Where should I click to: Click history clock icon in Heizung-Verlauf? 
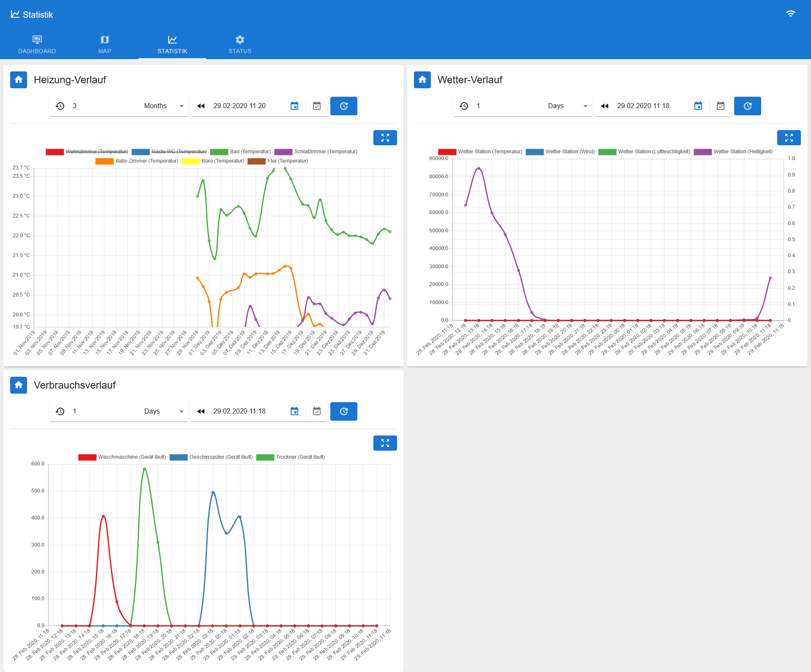click(x=60, y=106)
